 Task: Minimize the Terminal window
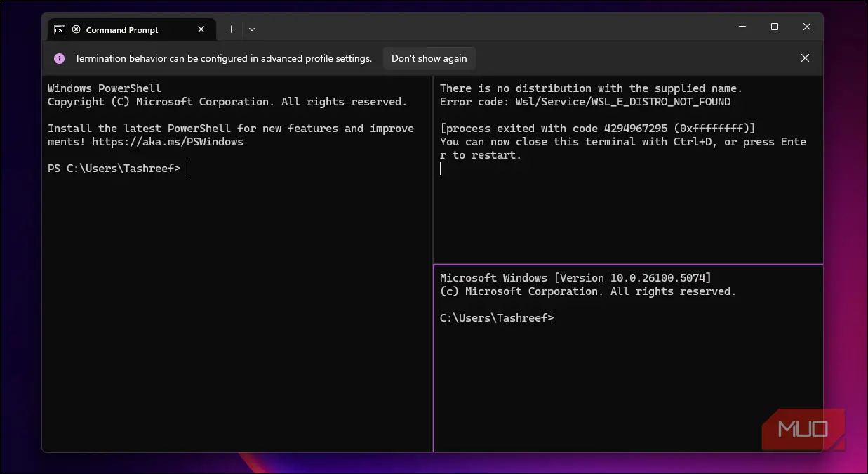(x=742, y=27)
